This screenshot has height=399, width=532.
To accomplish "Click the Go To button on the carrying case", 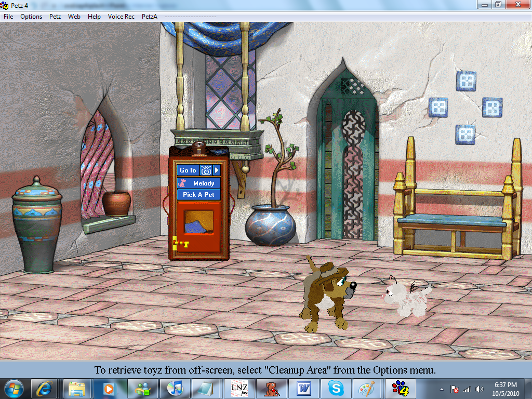I will [188, 170].
